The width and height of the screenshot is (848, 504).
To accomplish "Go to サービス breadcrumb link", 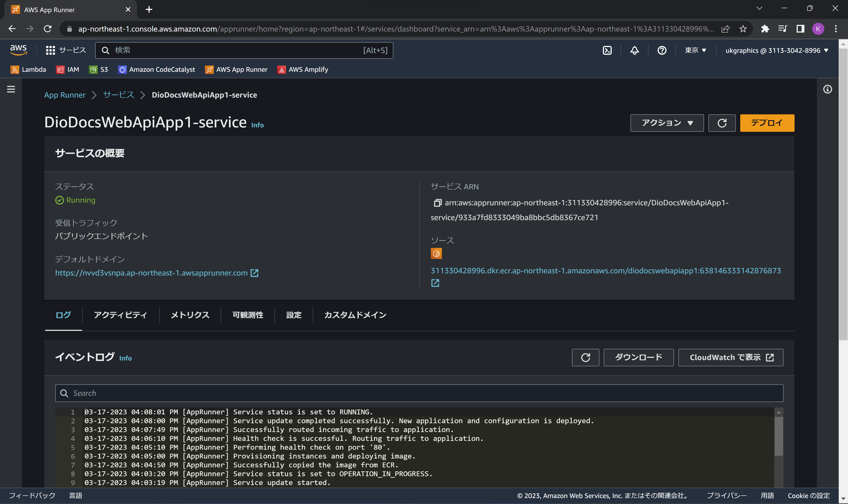I will tap(119, 95).
